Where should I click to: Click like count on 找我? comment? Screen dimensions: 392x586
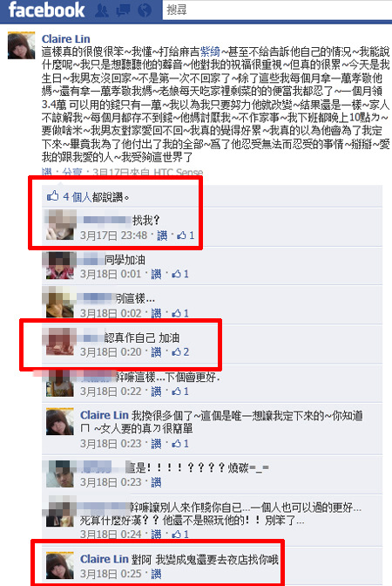tap(186, 235)
